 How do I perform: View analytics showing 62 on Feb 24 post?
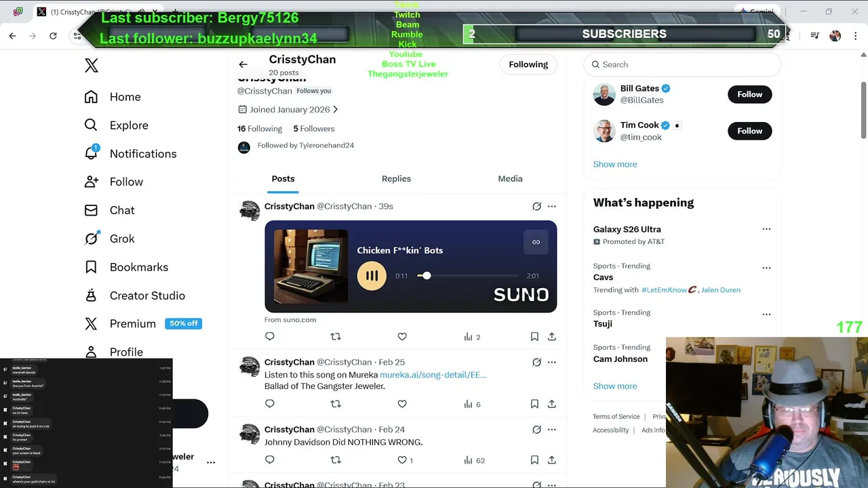[x=474, y=460]
